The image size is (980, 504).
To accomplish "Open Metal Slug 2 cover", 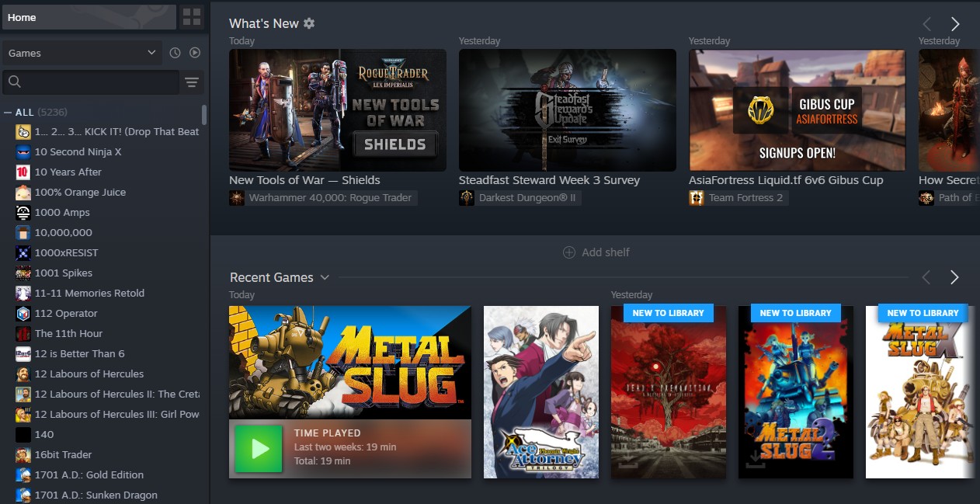I will point(796,392).
